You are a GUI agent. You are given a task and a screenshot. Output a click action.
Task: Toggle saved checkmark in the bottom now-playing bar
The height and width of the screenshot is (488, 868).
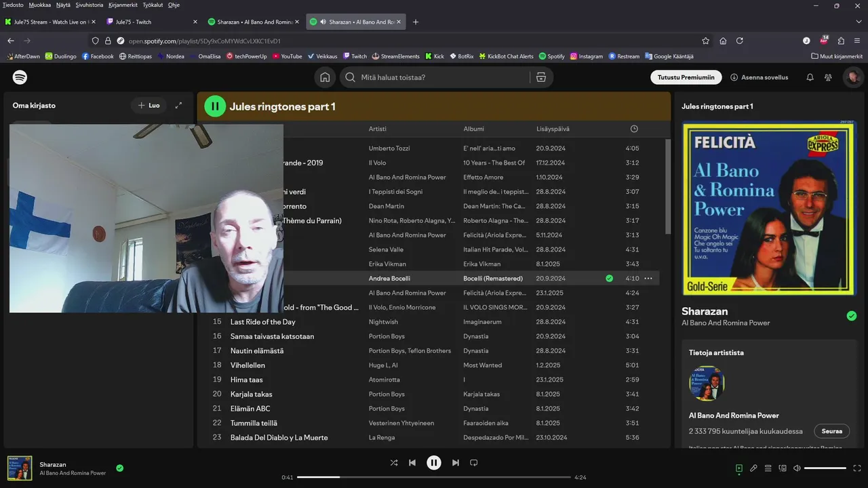(x=120, y=468)
